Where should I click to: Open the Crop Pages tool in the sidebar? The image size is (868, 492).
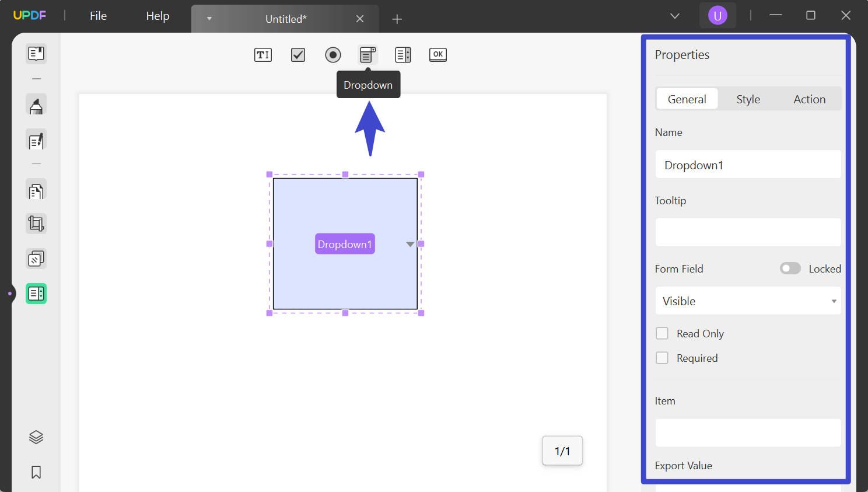[x=36, y=223]
